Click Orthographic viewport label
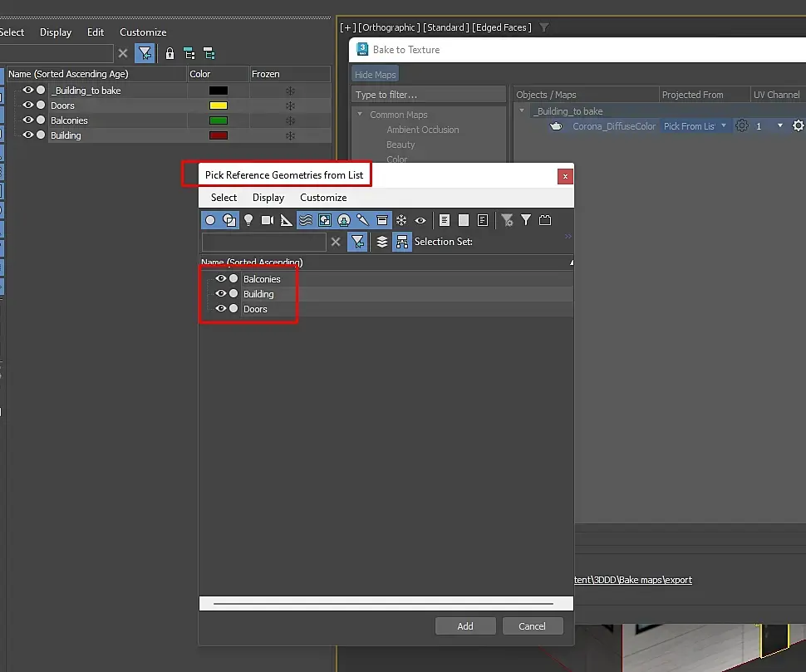Image resolution: width=806 pixels, height=672 pixels. click(389, 27)
